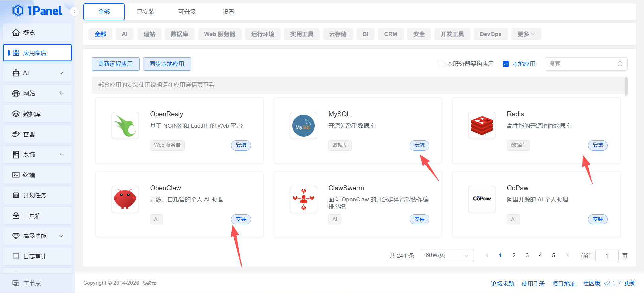Switch to the 已安装 tab

[146, 12]
